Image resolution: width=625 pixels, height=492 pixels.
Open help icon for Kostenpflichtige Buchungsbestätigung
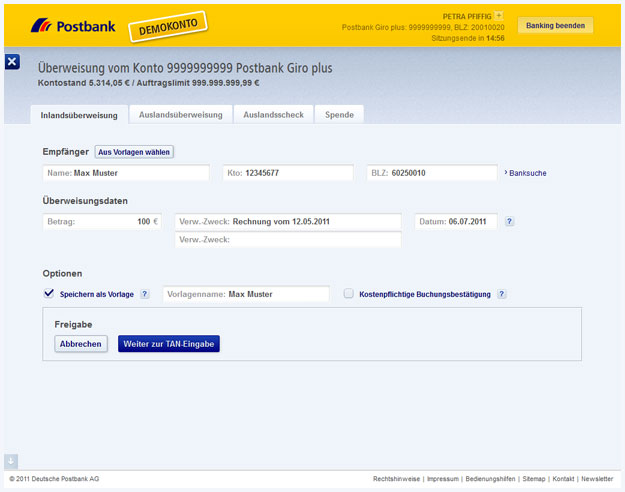point(502,294)
